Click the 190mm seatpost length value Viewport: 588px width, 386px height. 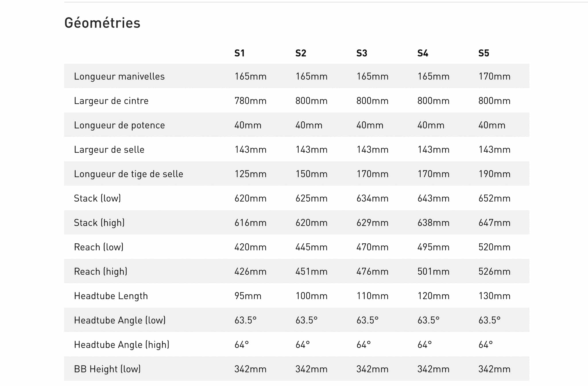(494, 174)
